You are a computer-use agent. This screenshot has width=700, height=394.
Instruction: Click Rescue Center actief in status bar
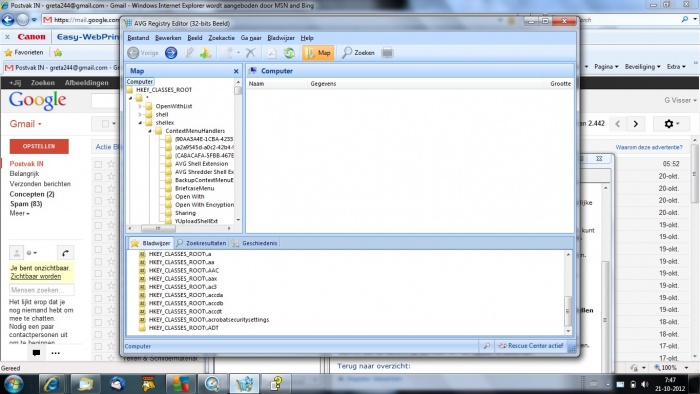(530, 346)
